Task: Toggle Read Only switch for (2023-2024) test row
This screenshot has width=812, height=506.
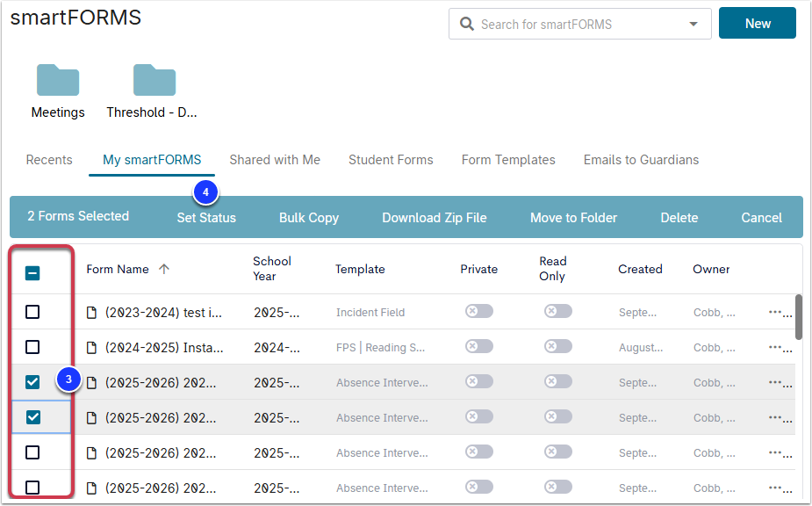Action: pyautogui.click(x=557, y=311)
